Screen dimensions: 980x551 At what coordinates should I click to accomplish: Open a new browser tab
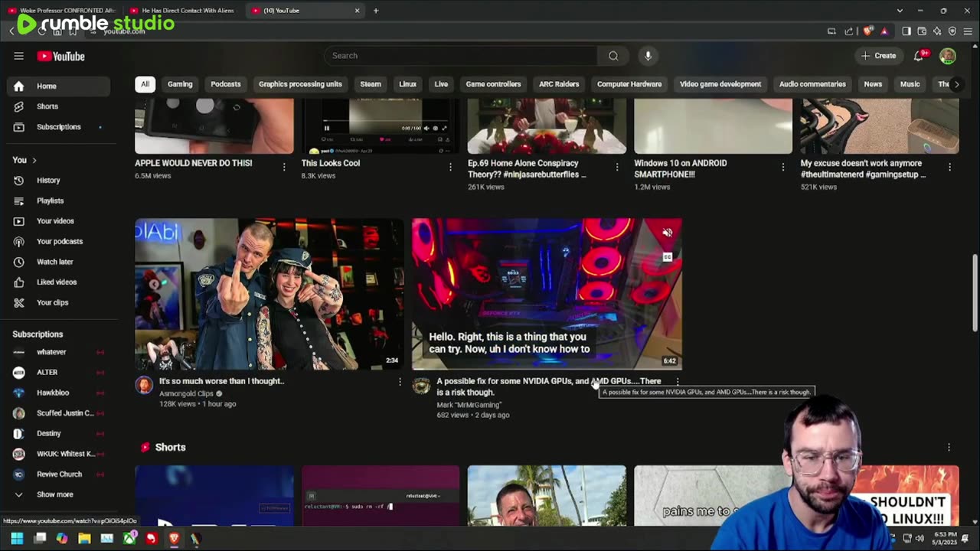[375, 11]
